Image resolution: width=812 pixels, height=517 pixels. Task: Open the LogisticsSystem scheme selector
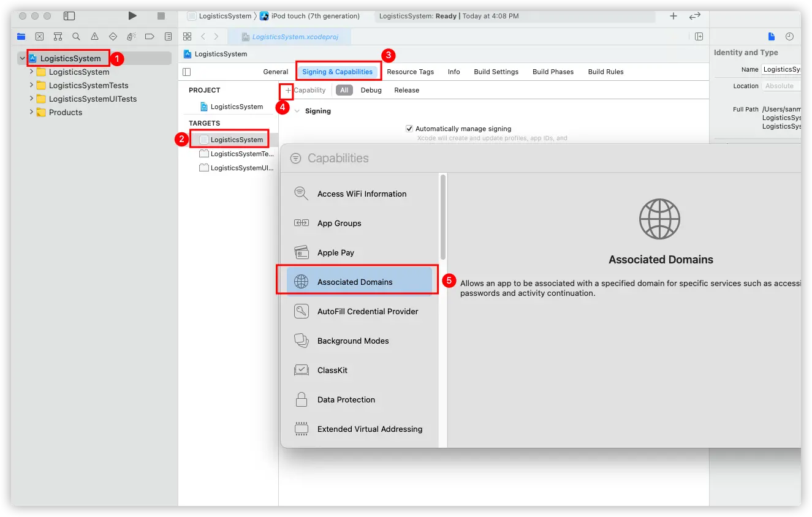(x=219, y=16)
